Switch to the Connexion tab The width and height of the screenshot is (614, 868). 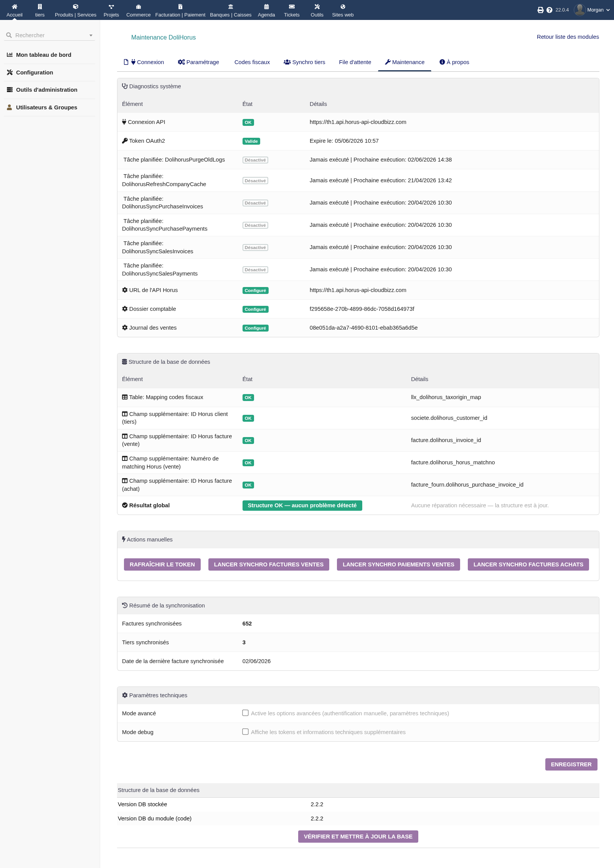[x=144, y=62]
